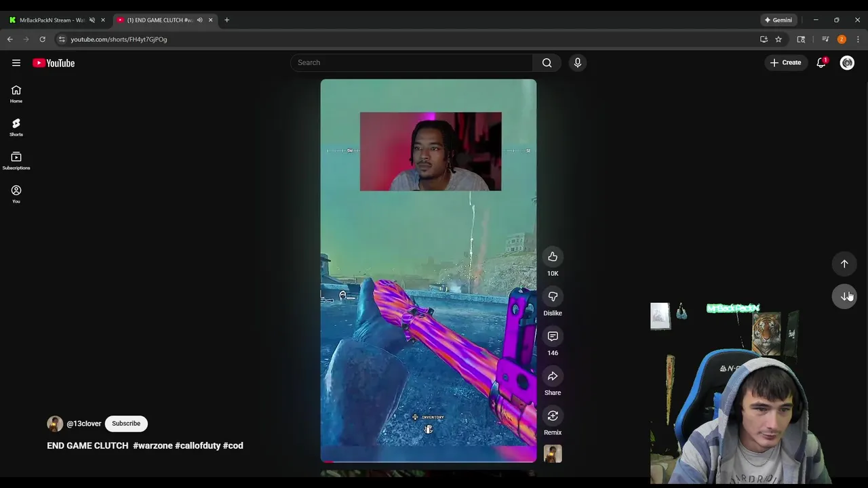Open Home in the YouTube sidebar
This screenshot has width=868, height=488.
click(x=16, y=94)
